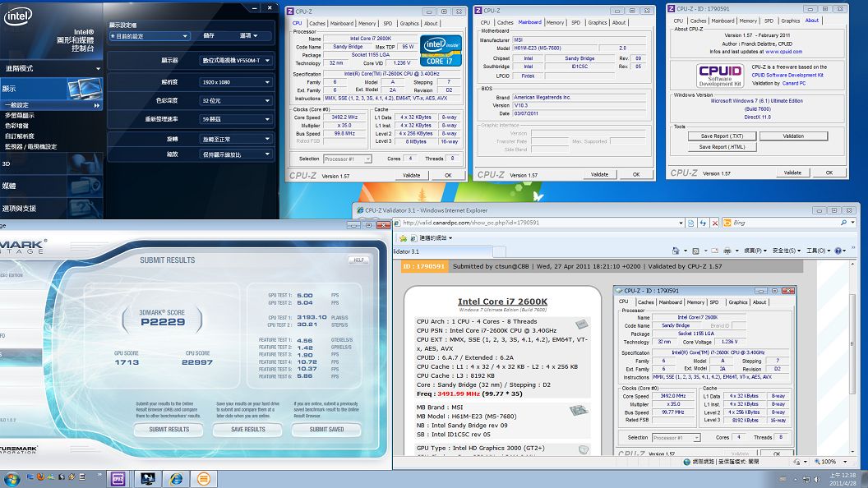Click the refresh icon in Internet Explorer
868x488 pixels.
(x=703, y=223)
